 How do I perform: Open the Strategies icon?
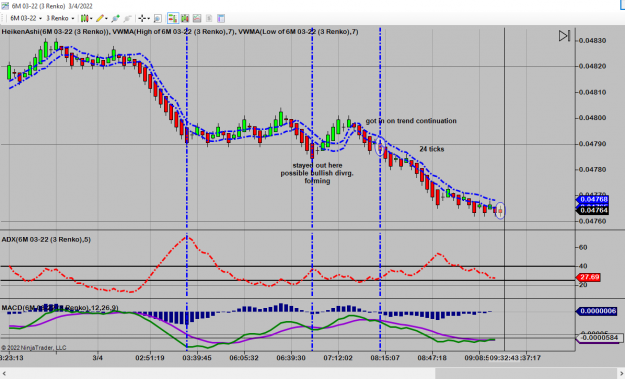[209, 18]
